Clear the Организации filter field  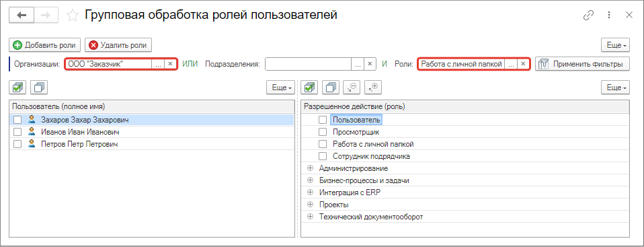pos(171,64)
